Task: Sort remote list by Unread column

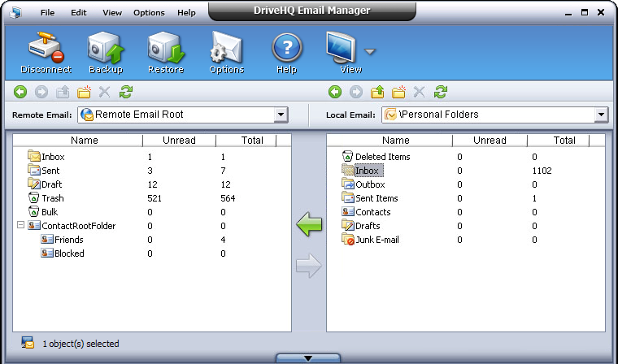Action: [179, 141]
